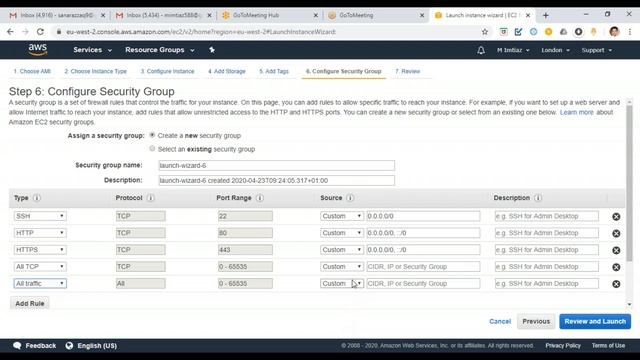Click the security group Description field

point(277,180)
